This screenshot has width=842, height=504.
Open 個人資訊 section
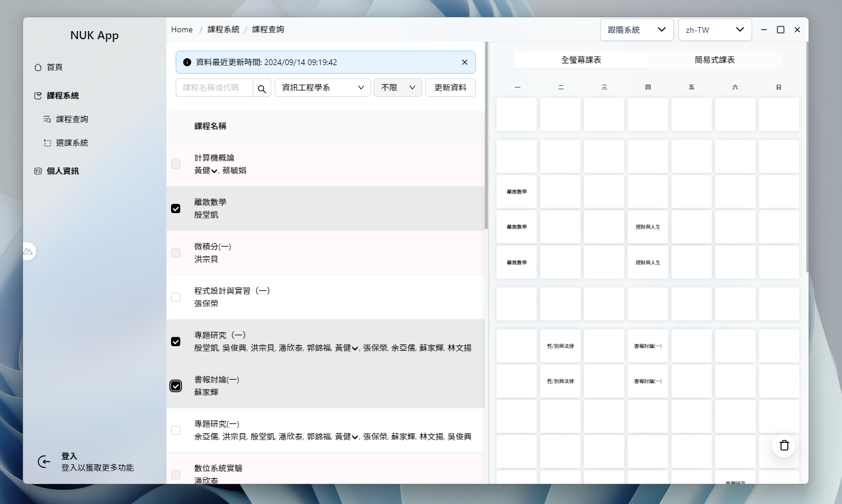pyautogui.click(x=56, y=171)
